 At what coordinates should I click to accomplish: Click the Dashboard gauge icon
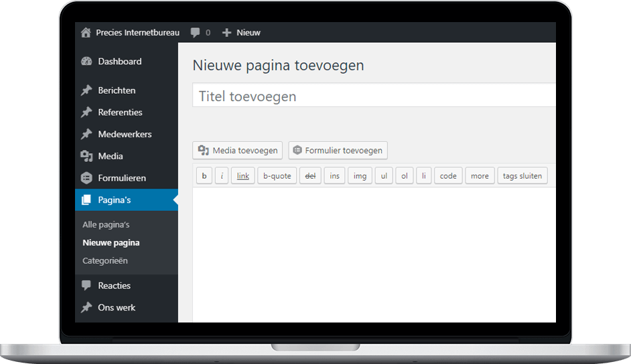[x=86, y=62]
